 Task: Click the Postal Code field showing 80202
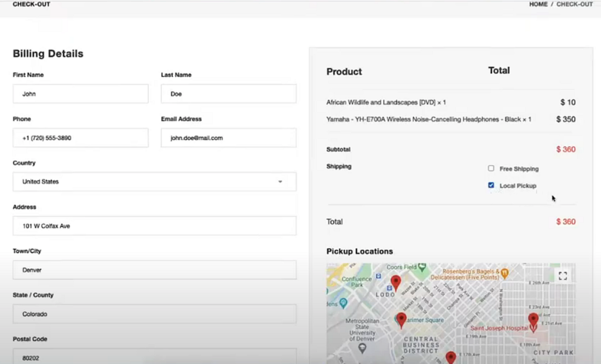pos(154,358)
